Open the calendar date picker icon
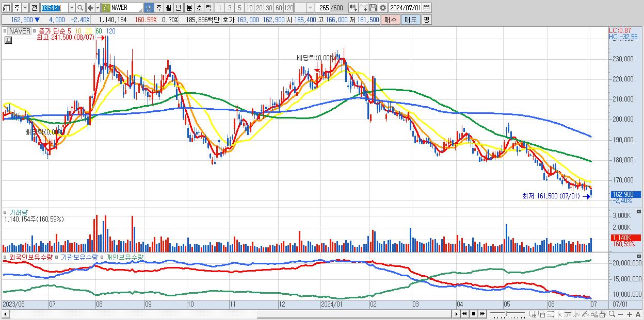644x320 pixels. [426, 8]
